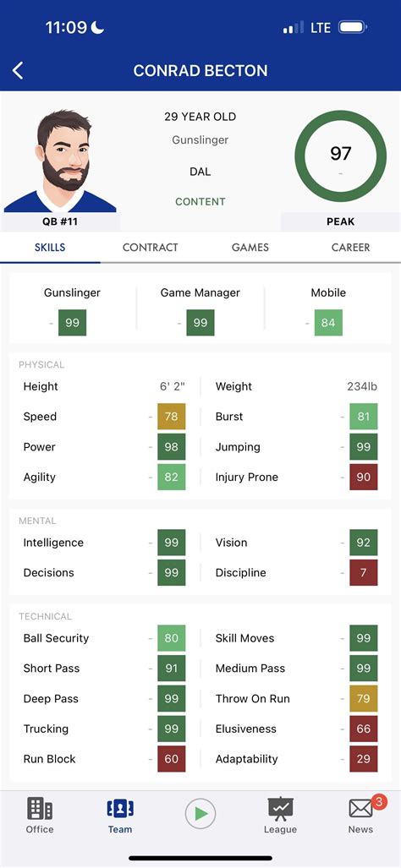Image resolution: width=401 pixels, height=868 pixels.
Task: Tap the Mobile 84 rating box
Action: 328,323
